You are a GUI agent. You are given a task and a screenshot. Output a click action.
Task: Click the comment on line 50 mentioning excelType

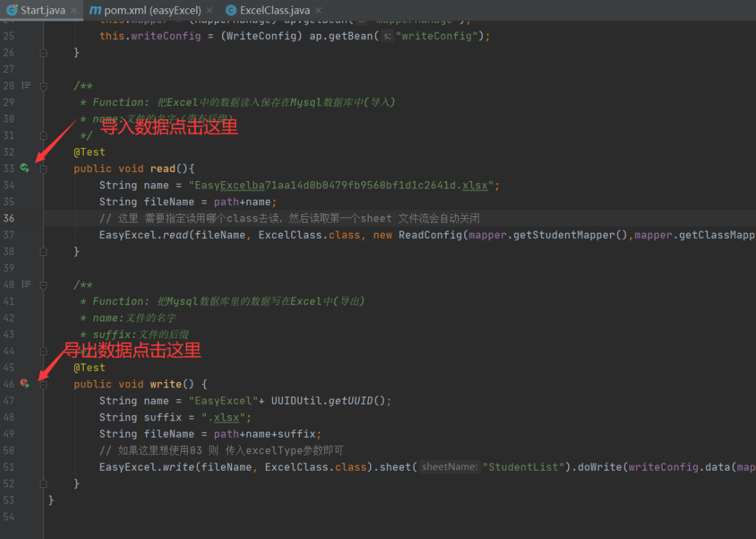(x=222, y=451)
